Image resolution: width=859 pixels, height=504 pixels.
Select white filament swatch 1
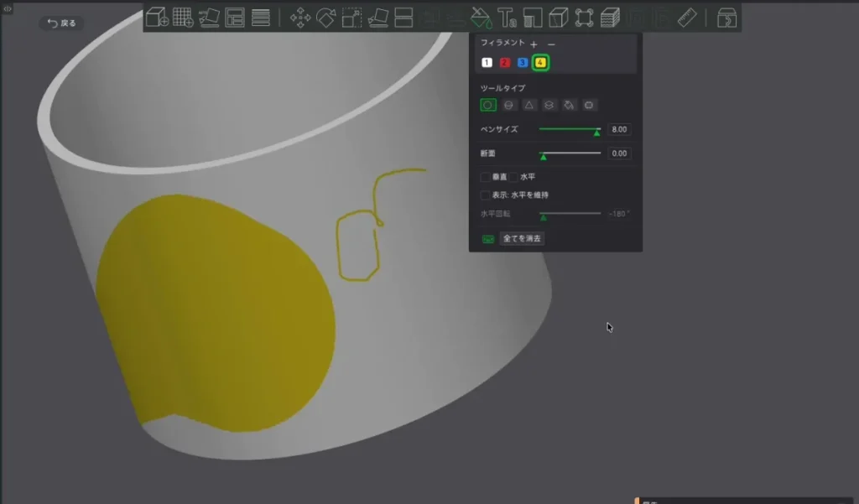point(487,62)
